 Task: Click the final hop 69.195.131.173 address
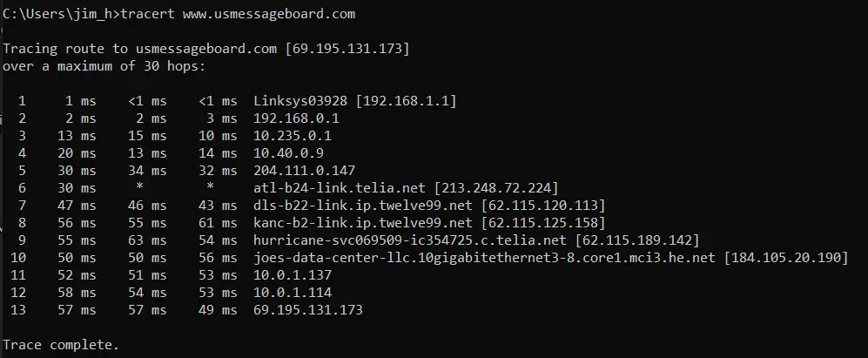point(308,310)
